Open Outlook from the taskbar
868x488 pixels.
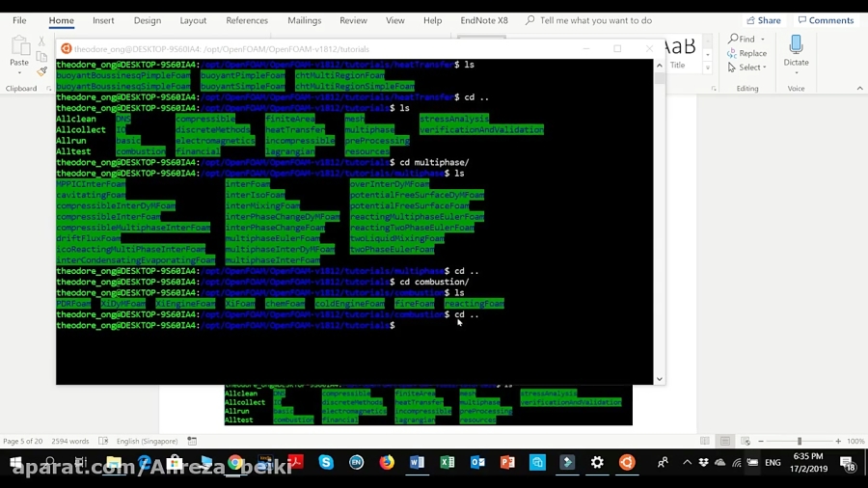(477, 462)
